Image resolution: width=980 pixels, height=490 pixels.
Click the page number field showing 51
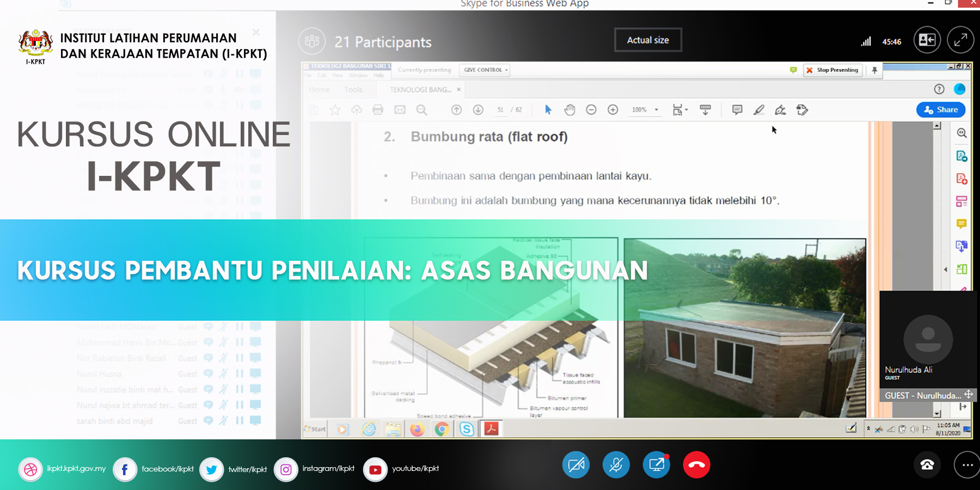coord(500,110)
